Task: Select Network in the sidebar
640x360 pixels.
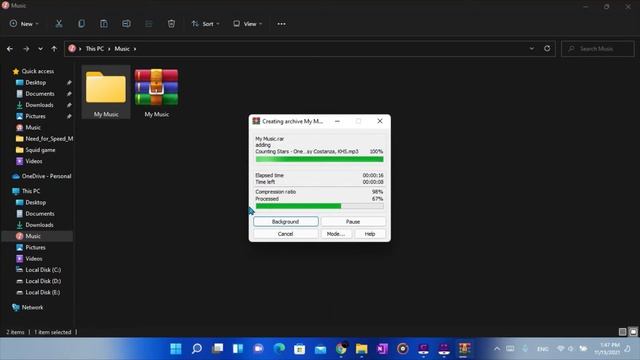Action: (32, 307)
